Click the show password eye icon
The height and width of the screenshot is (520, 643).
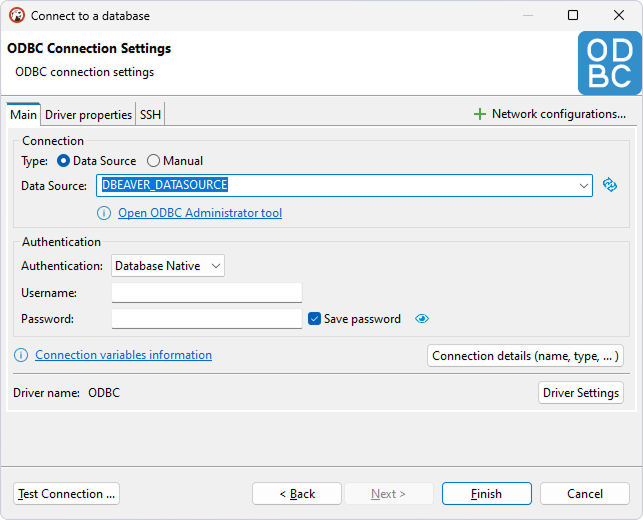click(422, 319)
